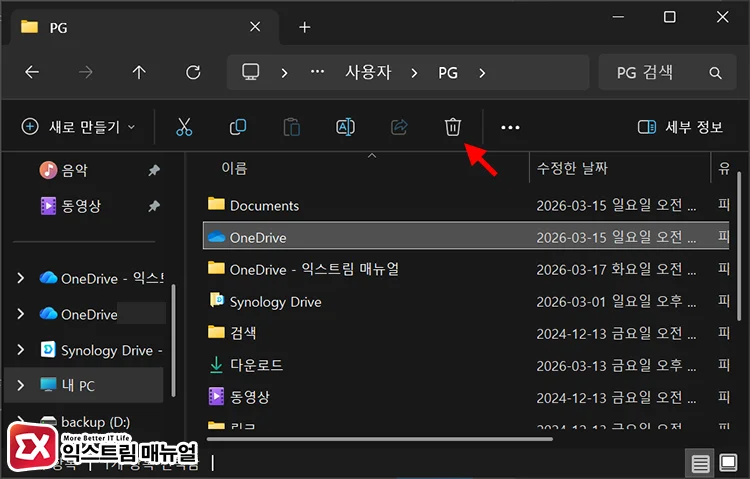The image size is (750, 479).
Task: Click the Cut scissors icon
Action: (x=184, y=127)
